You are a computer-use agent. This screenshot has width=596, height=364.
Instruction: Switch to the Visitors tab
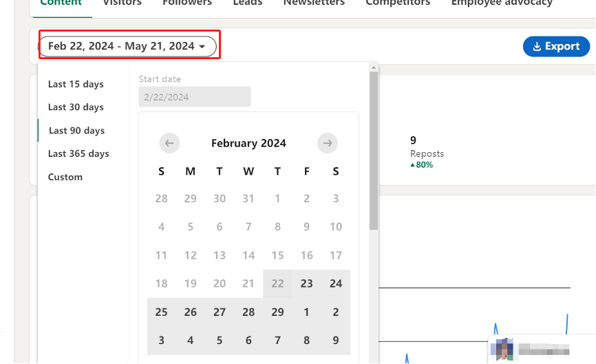(122, 3)
